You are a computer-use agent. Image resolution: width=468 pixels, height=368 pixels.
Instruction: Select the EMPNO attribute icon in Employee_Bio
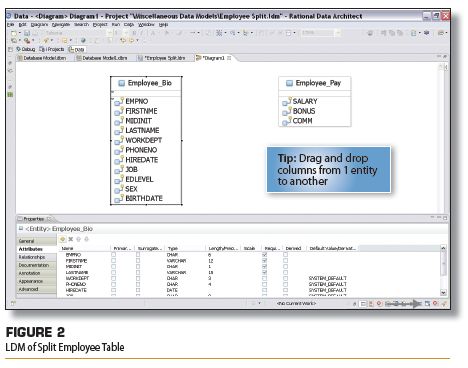(x=118, y=101)
